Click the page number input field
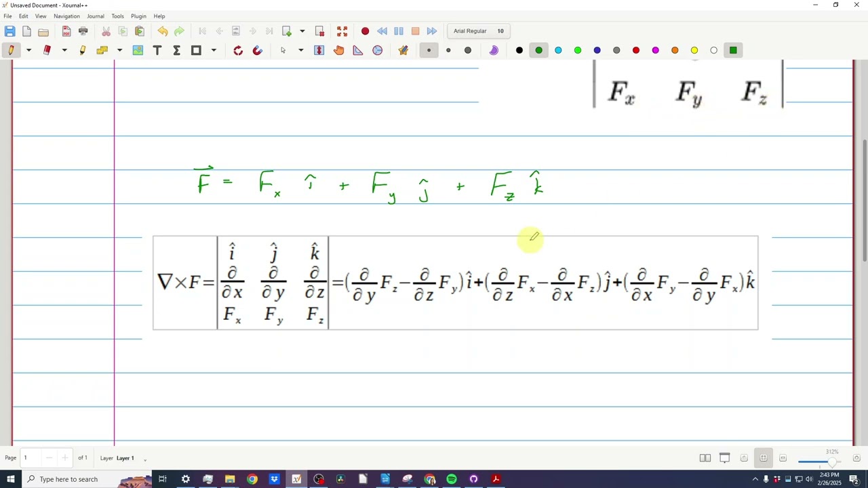Viewport: 868px width, 488px height. pos(32,458)
